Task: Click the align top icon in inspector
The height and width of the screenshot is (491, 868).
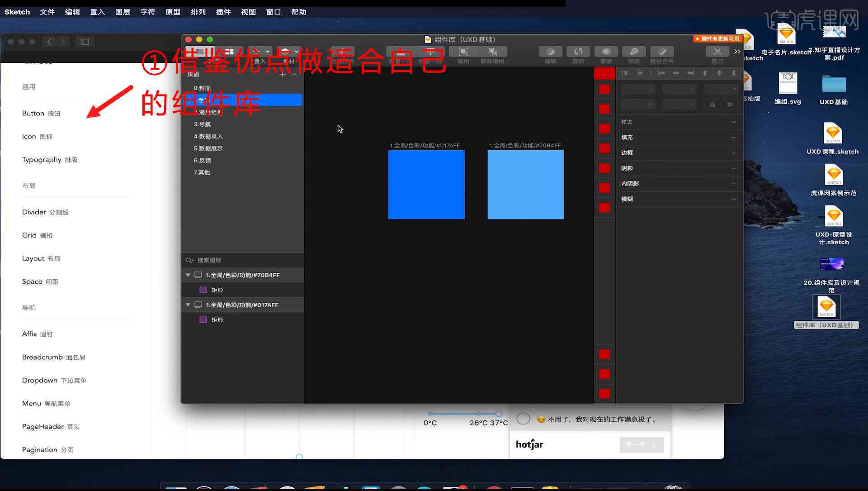Action: pyautogui.click(x=705, y=73)
